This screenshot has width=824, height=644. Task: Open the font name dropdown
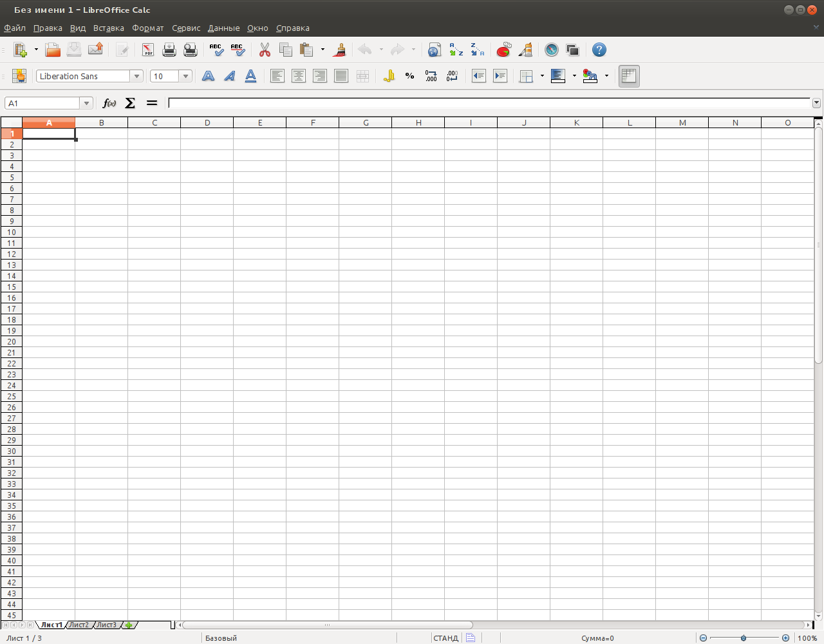point(136,76)
